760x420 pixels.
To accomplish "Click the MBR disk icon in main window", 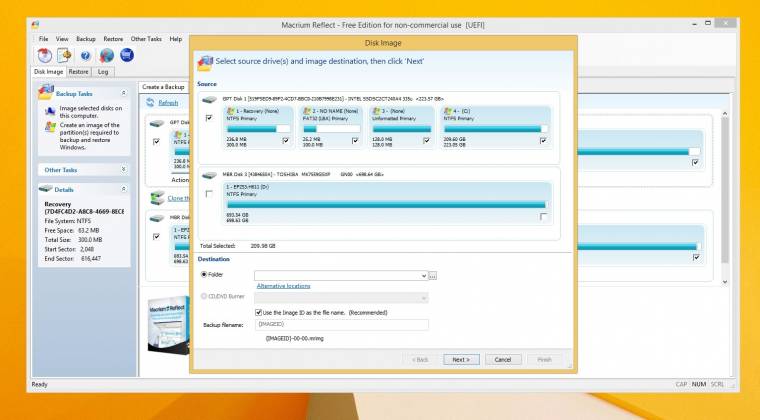I will (x=157, y=219).
